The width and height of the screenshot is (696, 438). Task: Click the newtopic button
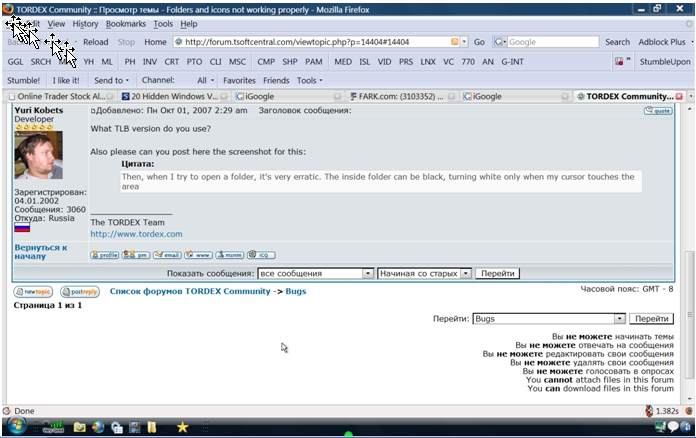(33, 292)
